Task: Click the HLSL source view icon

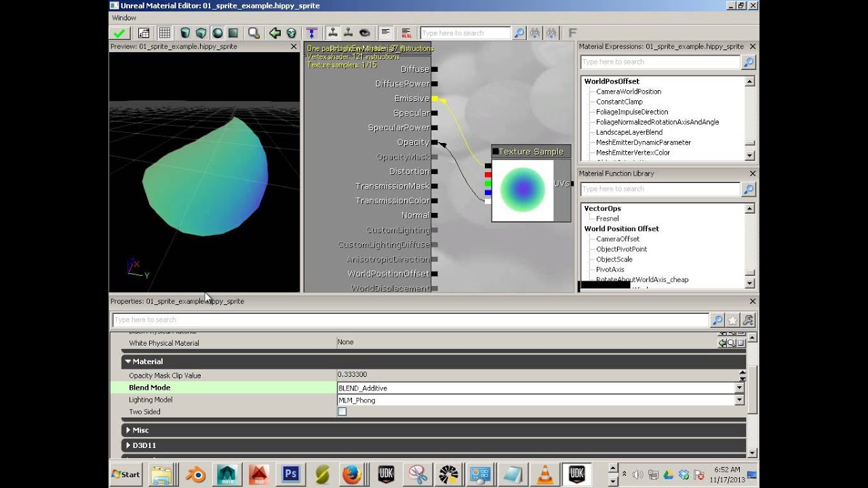Action: click(x=406, y=33)
